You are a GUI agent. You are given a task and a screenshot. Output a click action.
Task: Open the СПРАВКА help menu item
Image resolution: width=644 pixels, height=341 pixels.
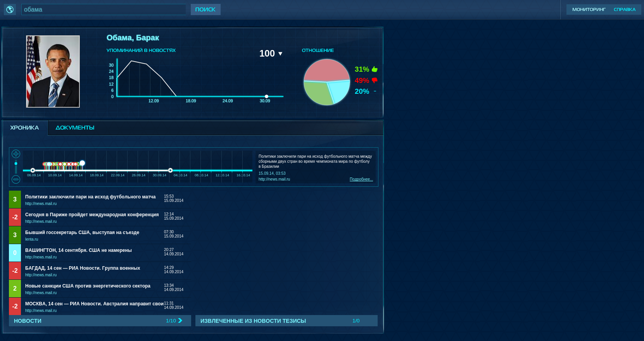(624, 10)
